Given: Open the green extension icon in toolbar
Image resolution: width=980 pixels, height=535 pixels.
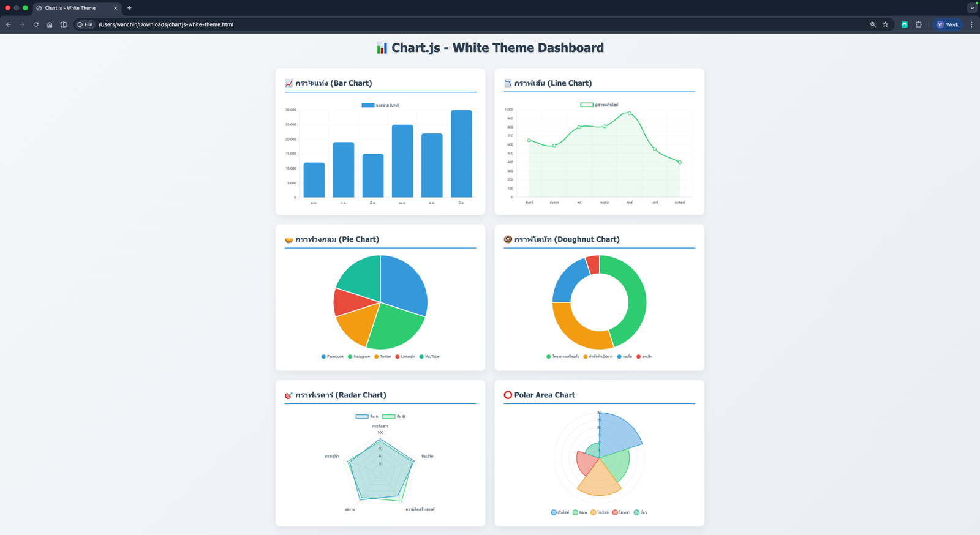Looking at the screenshot, I should [905, 24].
